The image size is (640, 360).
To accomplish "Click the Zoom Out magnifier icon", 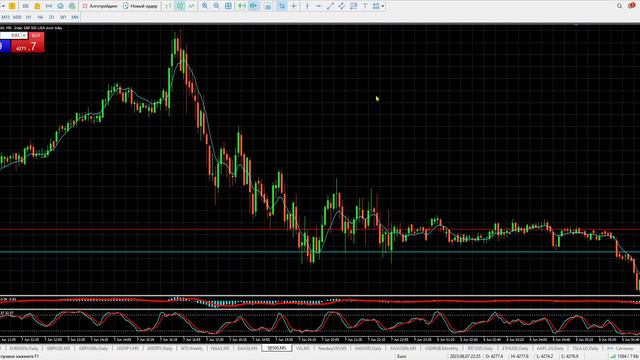I will tap(216, 6).
